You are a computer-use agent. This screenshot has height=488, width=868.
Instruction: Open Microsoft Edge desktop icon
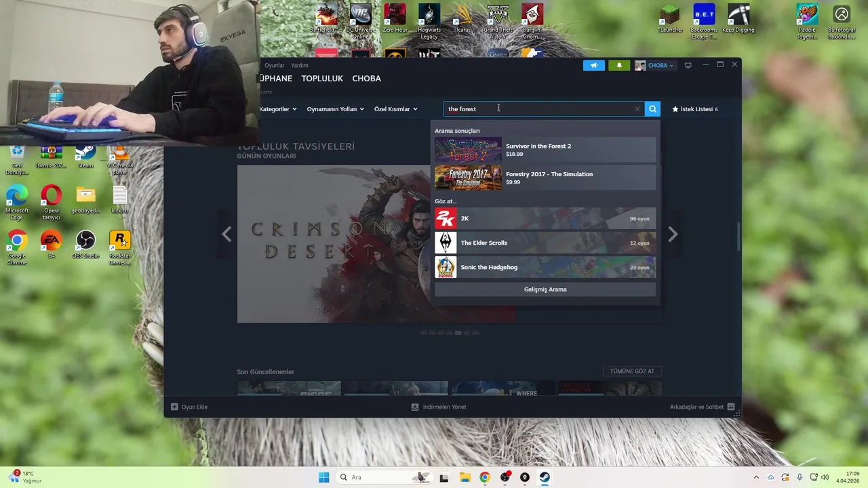tap(17, 203)
